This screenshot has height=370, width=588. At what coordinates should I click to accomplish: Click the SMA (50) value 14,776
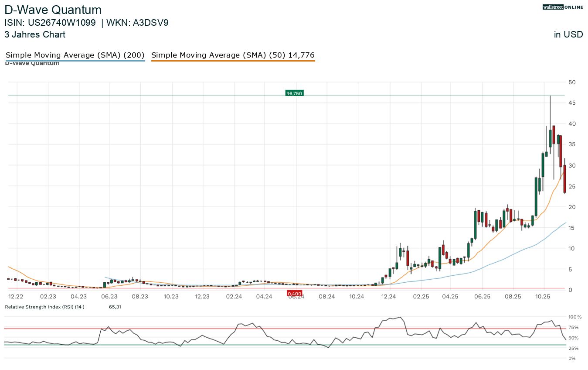[x=301, y=55]
